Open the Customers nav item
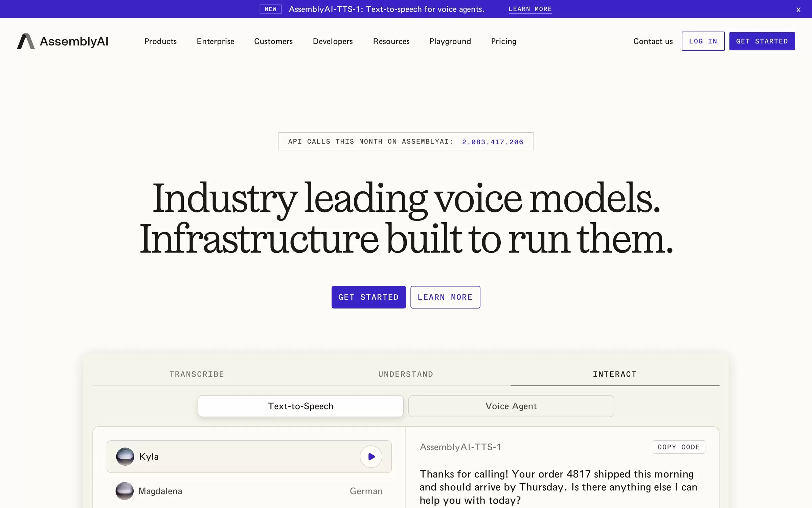Image resolution: width=812 pixels, height=508 pixels. [273, 41]
